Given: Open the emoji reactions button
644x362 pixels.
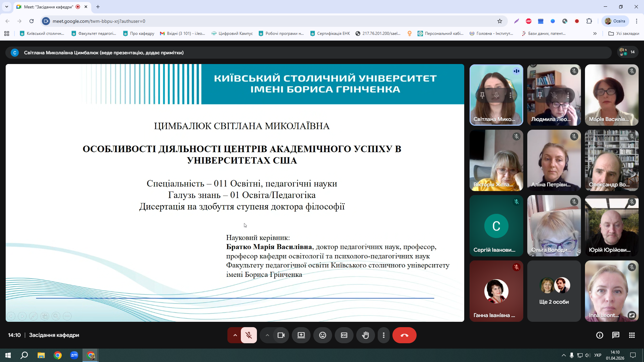Looking at the screenshot, I should click(x=322, y=335).
